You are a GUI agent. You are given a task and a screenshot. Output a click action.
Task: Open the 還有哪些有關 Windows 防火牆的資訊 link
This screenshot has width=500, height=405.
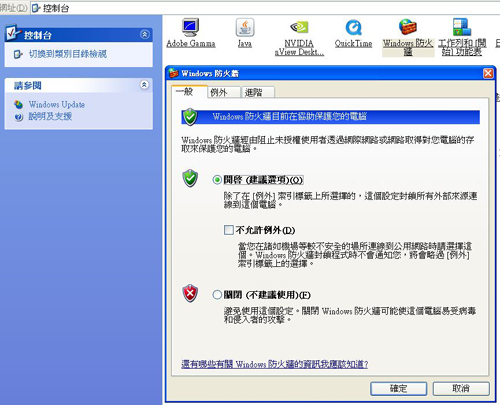coord(275,364)
